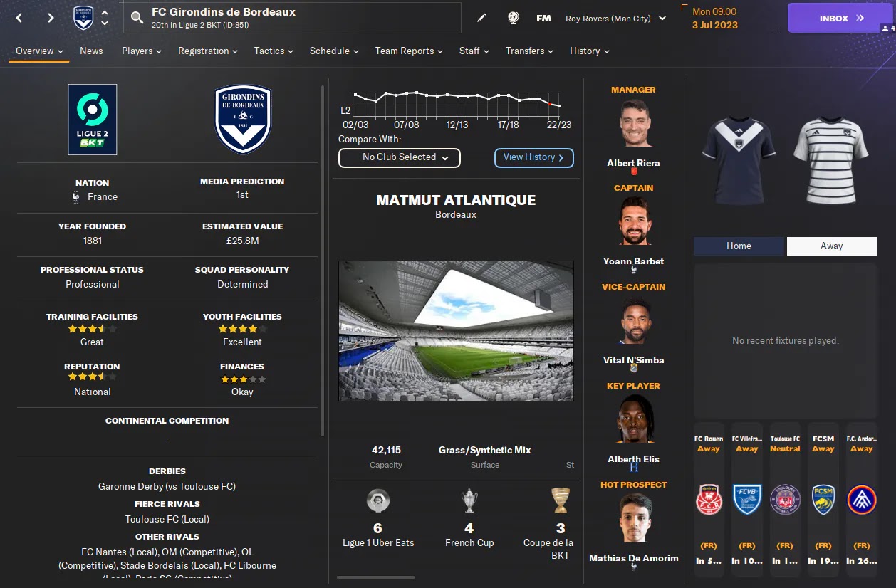Expand the Overview menu
Viewport: 896px width, 588px height.
pos(39,51)
